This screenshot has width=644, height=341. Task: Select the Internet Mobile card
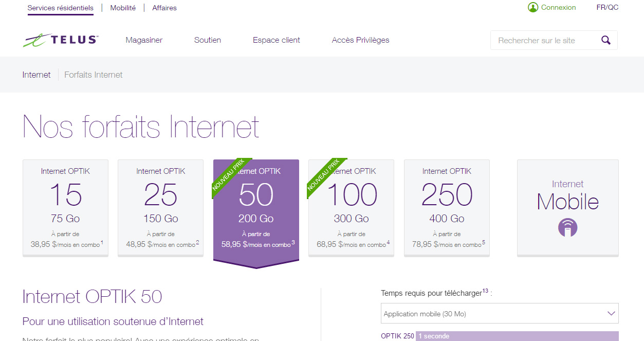pos(568,208)
